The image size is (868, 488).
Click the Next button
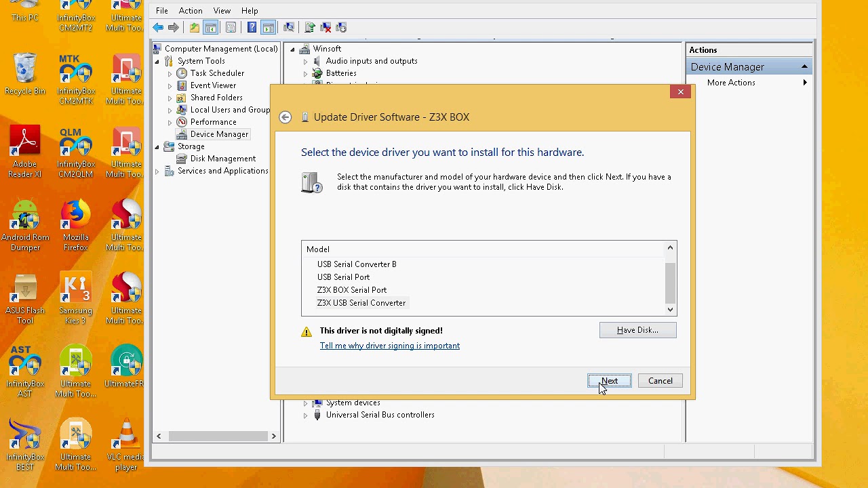610,381
